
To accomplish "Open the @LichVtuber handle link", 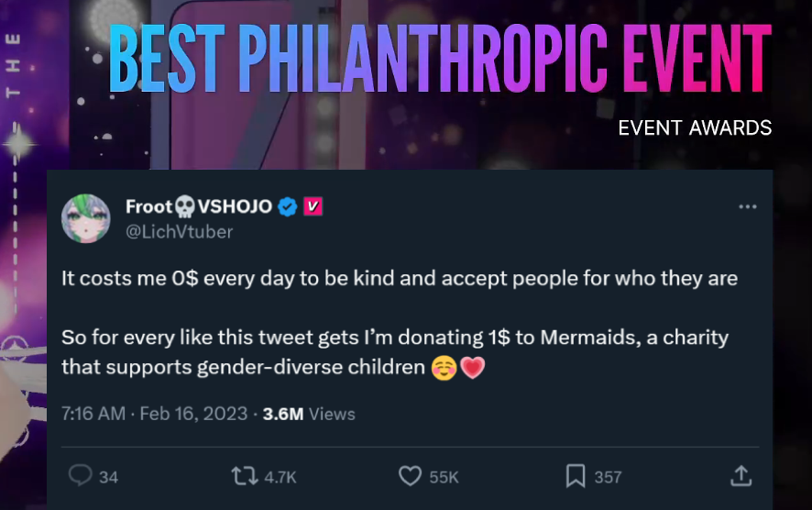I will 180,232.
